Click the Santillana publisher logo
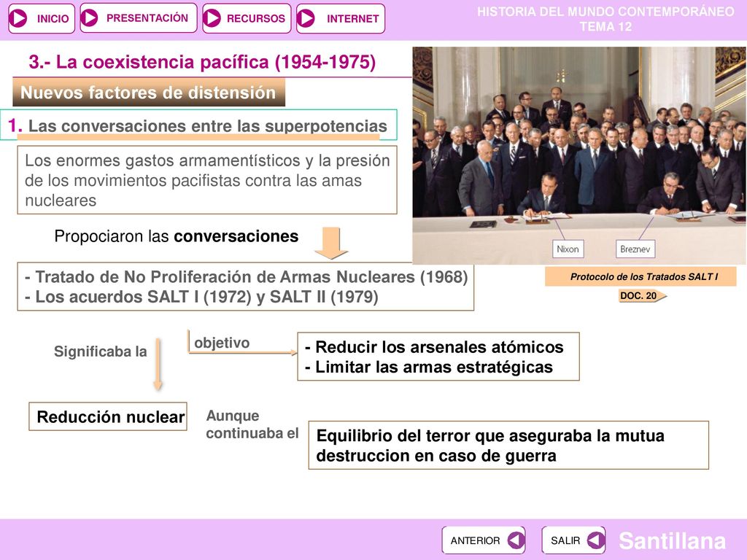 tap(672, 540)
